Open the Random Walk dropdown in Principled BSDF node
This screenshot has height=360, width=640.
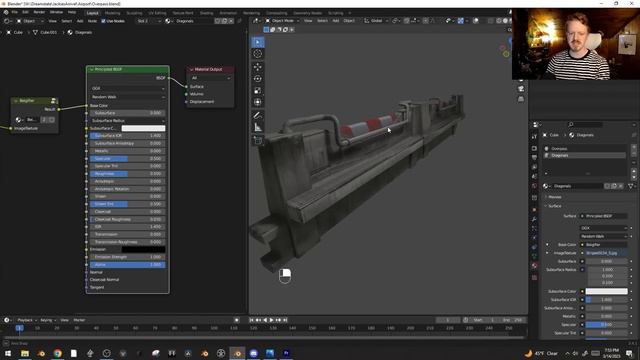[128, 97]
